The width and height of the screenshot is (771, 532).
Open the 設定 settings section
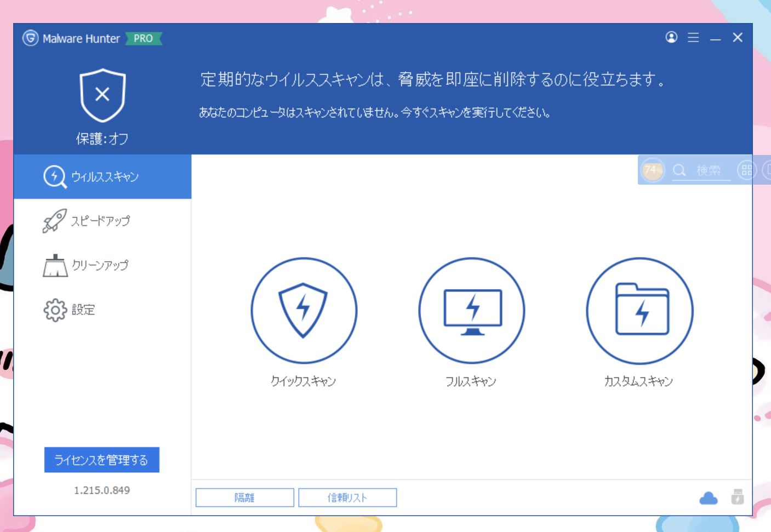[102, 310]
